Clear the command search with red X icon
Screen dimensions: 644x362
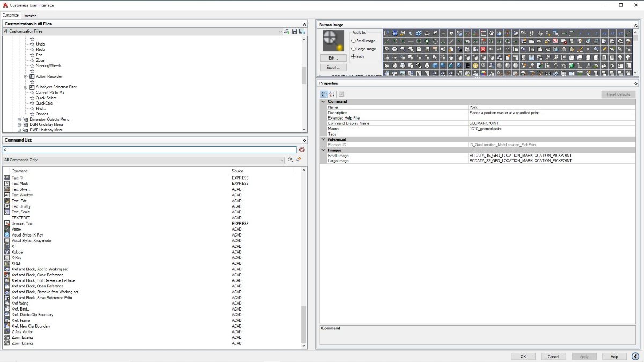pos(302,150)
